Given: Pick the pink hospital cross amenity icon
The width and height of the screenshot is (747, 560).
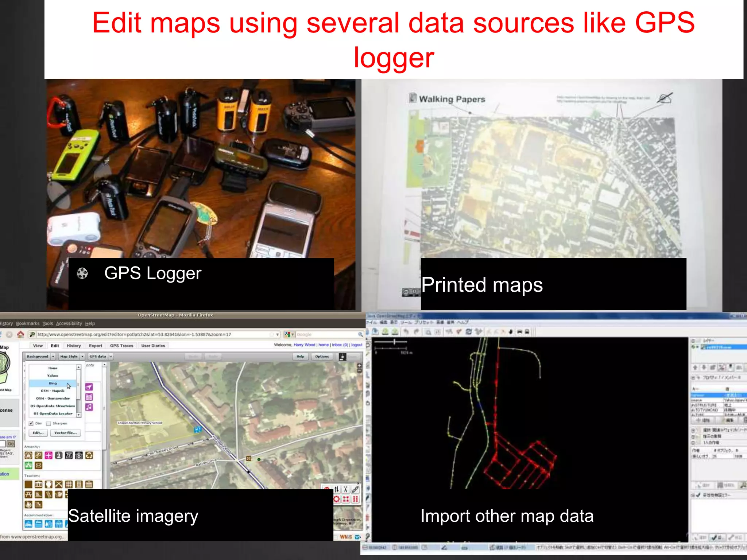Looking at the screenshot, I should (x=49, y=455).
